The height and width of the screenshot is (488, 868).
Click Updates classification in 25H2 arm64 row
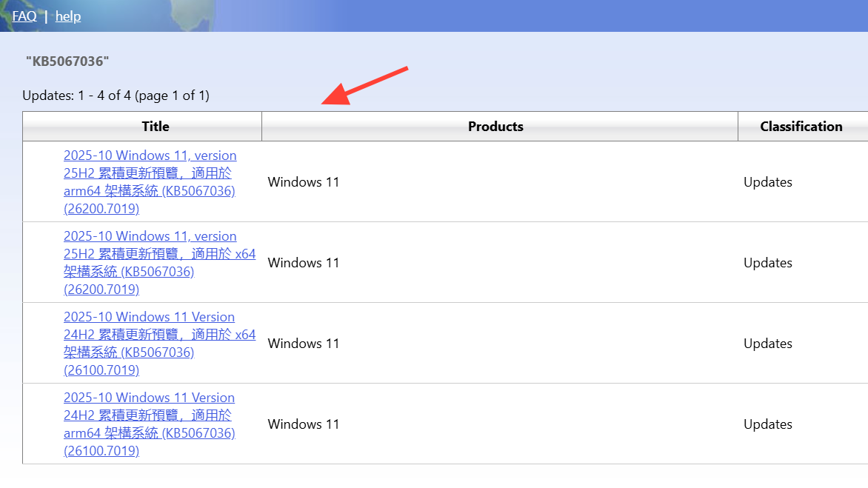[x=768, y=182]
